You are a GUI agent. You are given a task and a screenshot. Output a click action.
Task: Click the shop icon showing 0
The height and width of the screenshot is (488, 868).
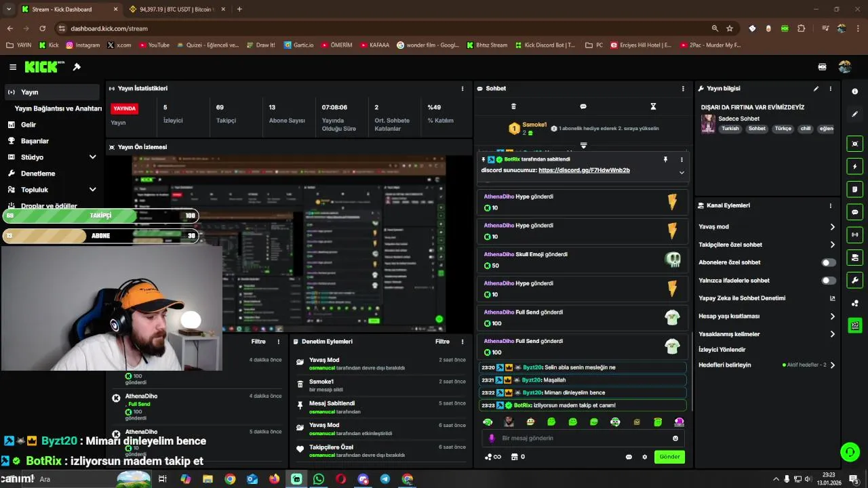tap(517, 457)
